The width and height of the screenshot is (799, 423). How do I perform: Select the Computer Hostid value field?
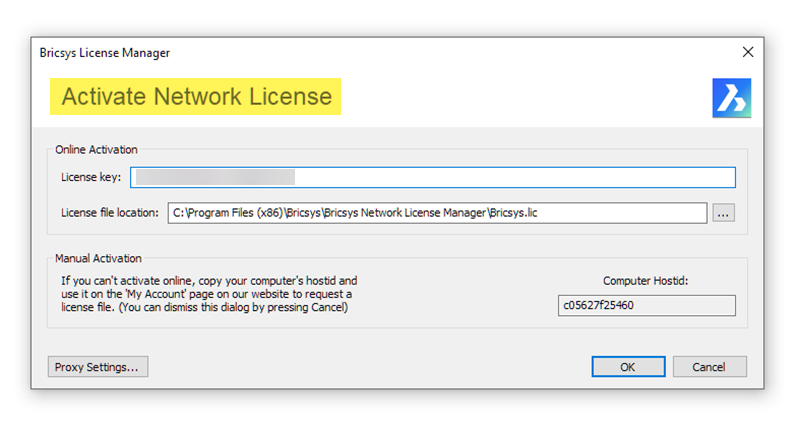tap(647, 305)
